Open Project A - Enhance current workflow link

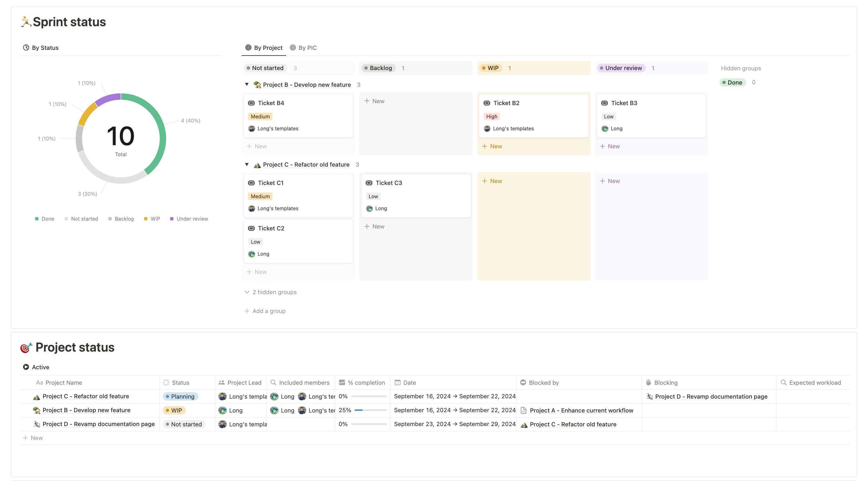coord(581,411)
